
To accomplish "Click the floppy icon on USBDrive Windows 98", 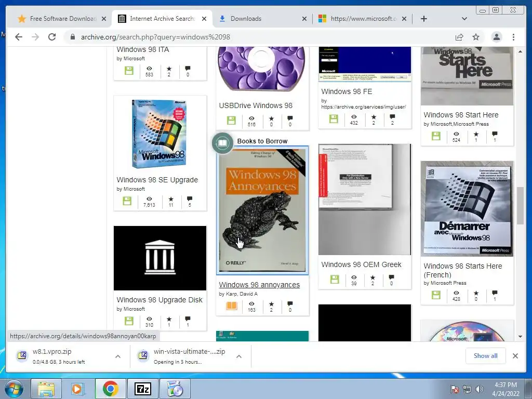I will tap(231, 121).
